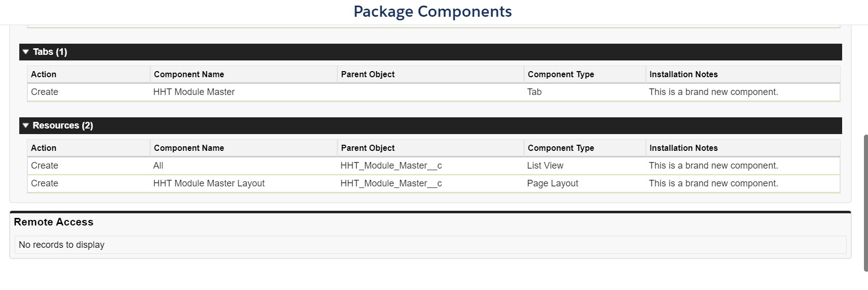Click the Tabs (1) section header
The width and height of the screenshot is (868, 290).
[x=50, y=52]
